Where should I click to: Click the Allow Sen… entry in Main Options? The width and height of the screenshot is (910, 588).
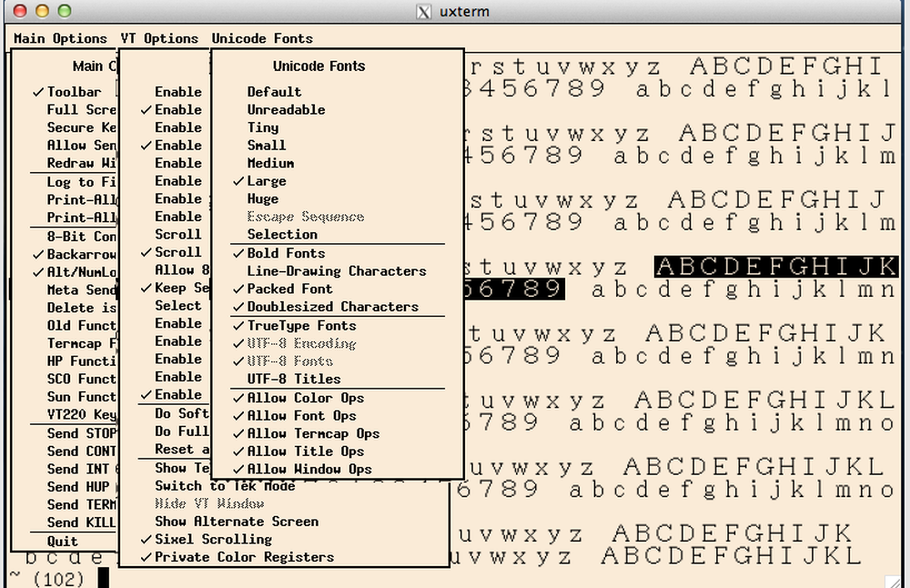(81, 145)
